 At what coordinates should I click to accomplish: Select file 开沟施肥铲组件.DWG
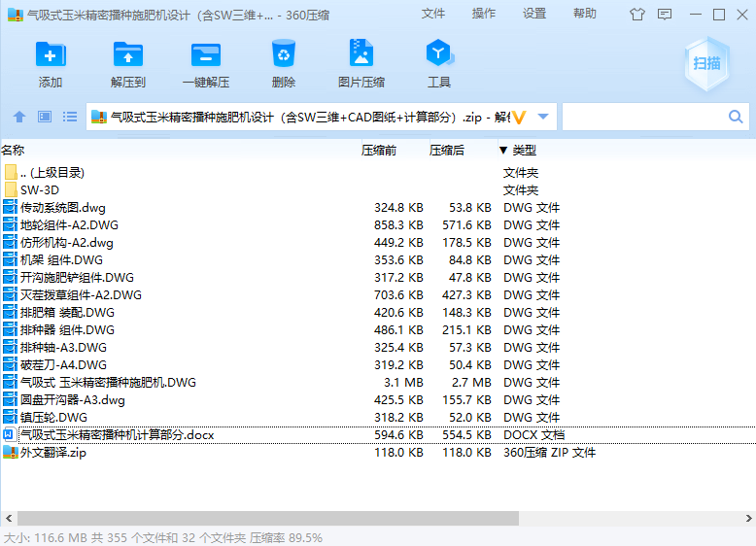[x=77, y=278]
